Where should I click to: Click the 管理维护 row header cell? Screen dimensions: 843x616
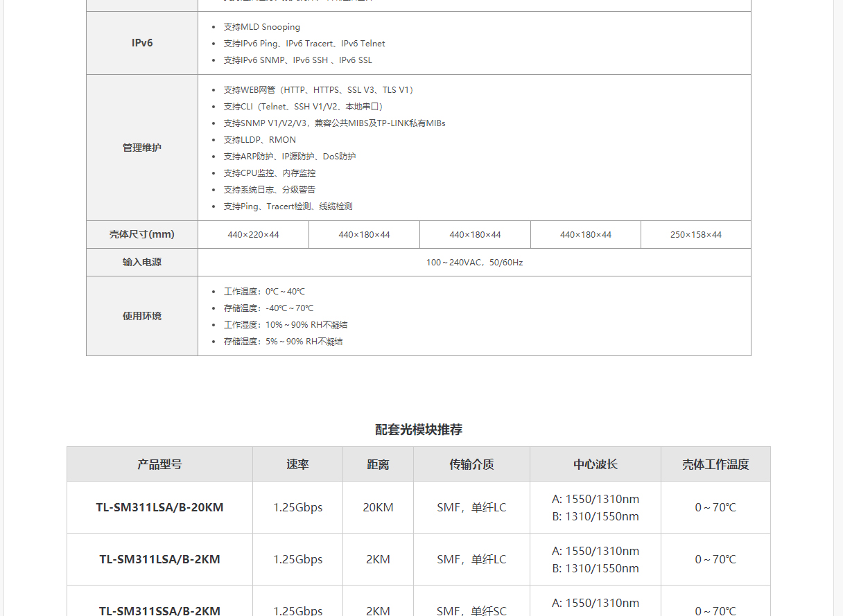point(142,148)
